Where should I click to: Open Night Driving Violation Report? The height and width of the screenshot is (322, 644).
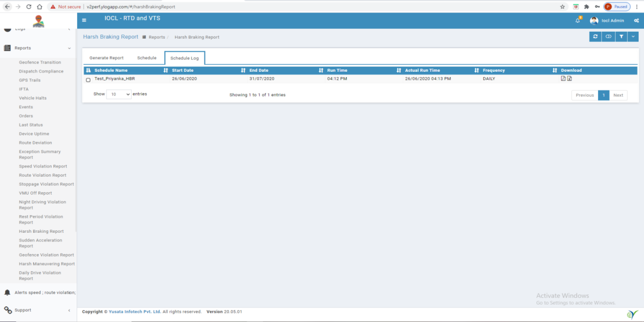point(42,205)
